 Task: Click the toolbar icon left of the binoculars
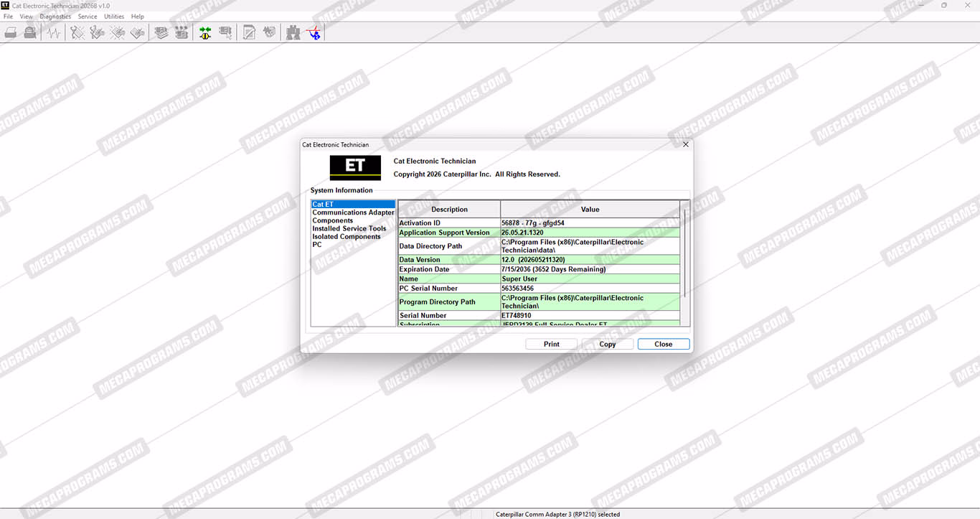pos(269,32)
